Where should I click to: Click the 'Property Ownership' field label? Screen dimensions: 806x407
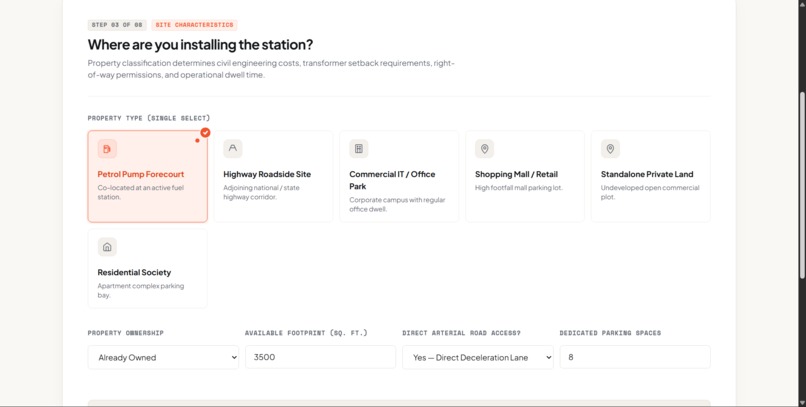126,333
